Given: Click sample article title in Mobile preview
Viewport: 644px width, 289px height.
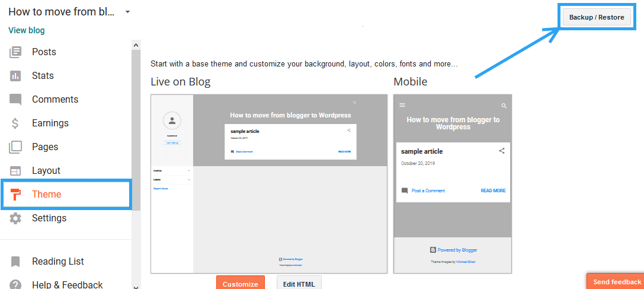Looking at the screenshot, I should pyautogui.click(x=422, y=151).
